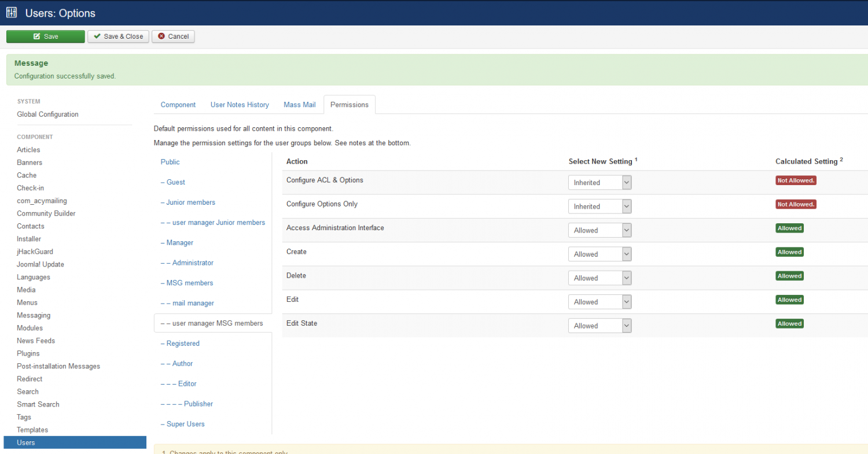Screen dimensions: 868x454
Task: Open the Create permission dropdown
Action: coord(599,254)
